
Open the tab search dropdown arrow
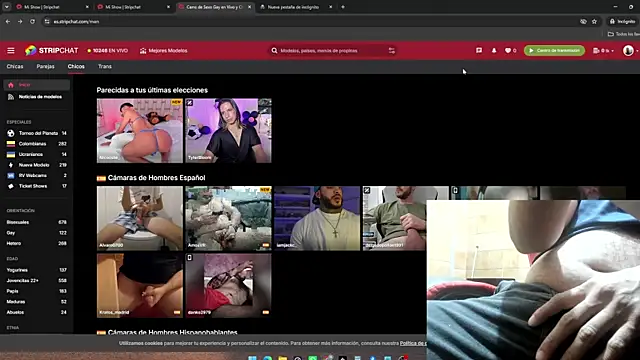tap(7, 7)
